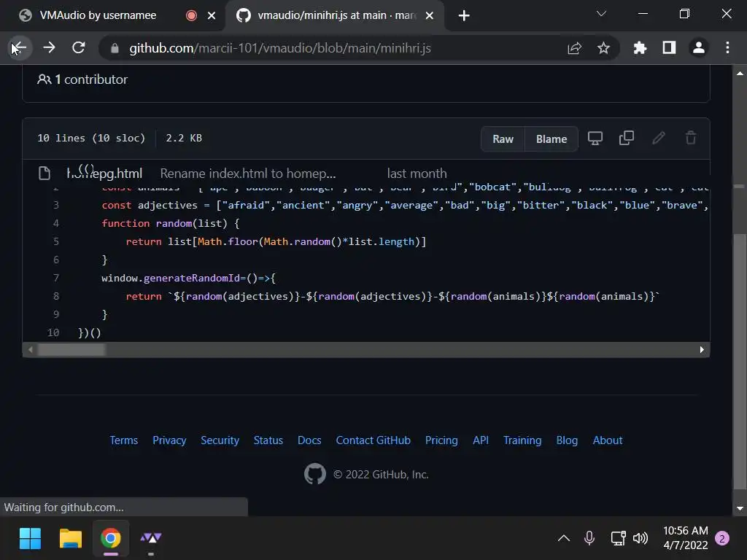Image resolution: width=747 pixels, height=560 pixels.
Task: Open notifications badge showing 2
Action: point(722,538)
